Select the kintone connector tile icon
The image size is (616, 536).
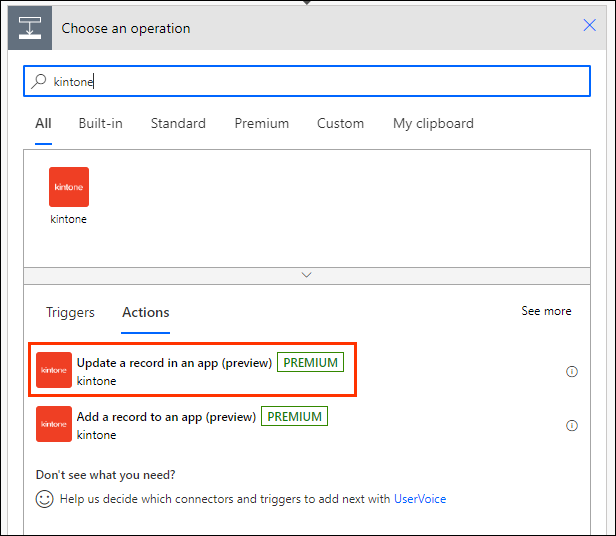69,187
